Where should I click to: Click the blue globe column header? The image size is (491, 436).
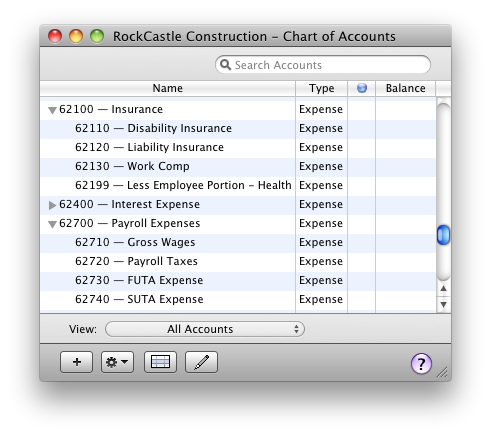point(362,88)
